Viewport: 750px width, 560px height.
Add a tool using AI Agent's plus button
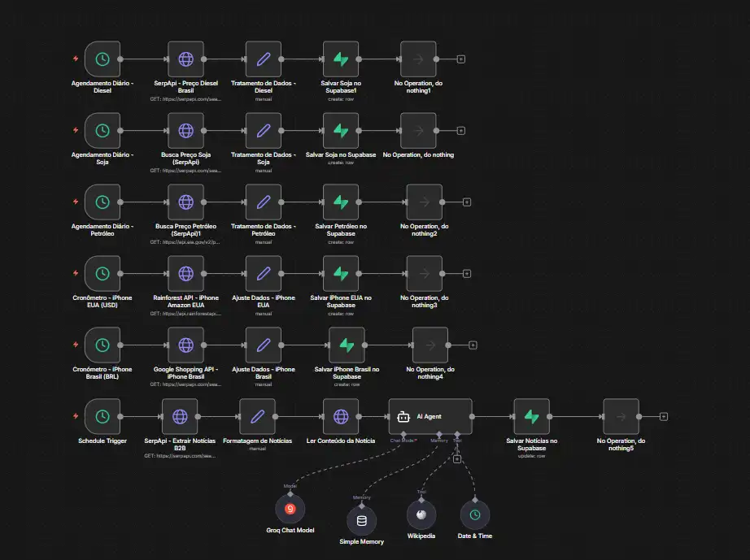[457, 459]
